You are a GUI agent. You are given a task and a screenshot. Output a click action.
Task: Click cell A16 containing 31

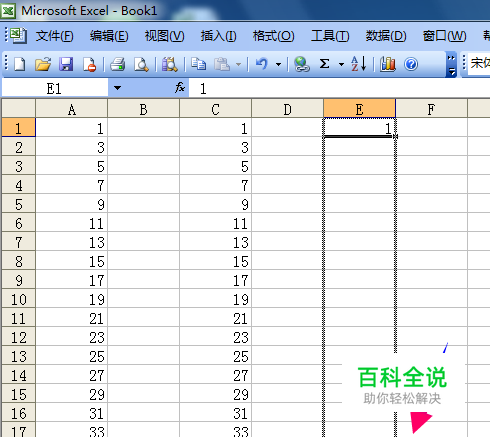pyautogui.click(x=71, y=413)
